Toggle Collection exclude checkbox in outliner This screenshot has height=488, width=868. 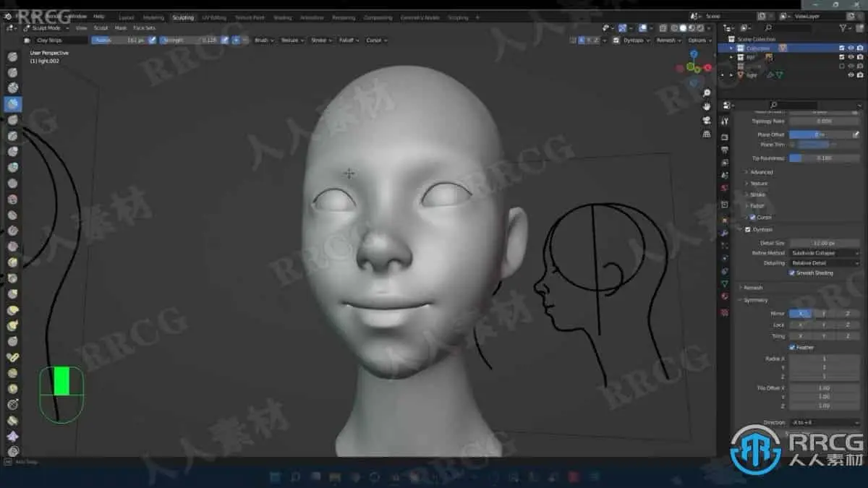click(x=841, y=48)
